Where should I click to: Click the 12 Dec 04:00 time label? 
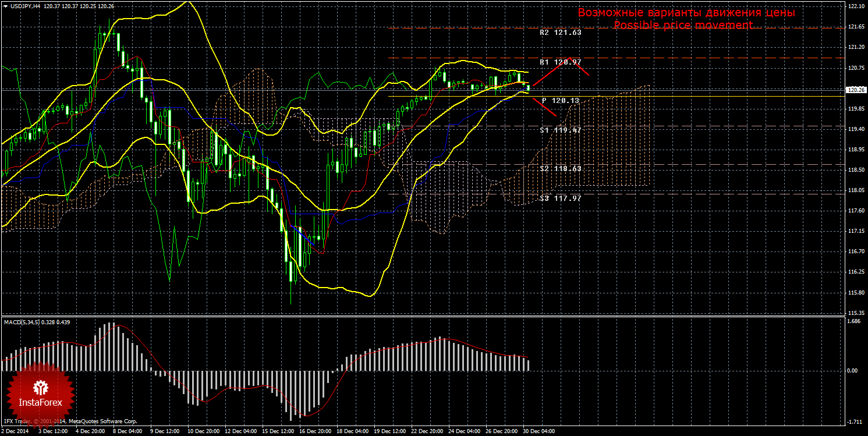point(241,431)
